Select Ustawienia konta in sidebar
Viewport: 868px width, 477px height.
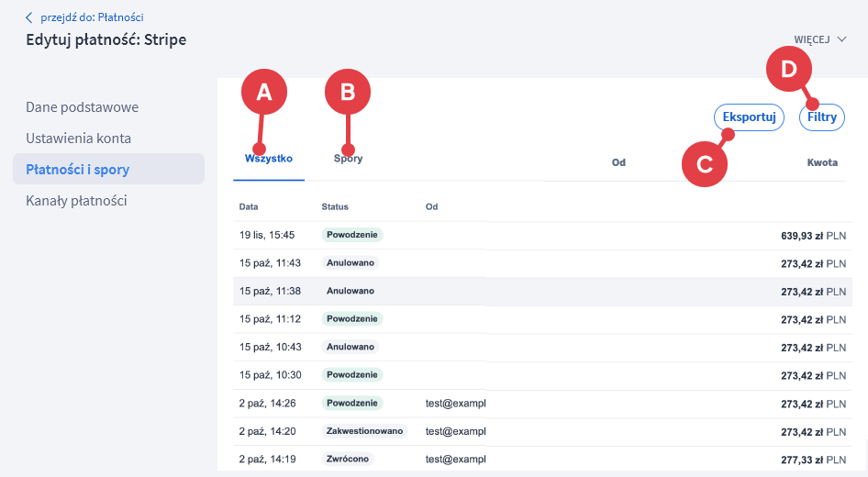coord(79,139)
